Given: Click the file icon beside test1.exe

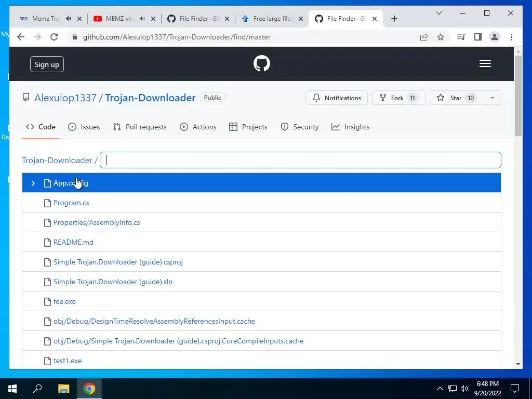Looking at the screenshot, I should coord(47,361).
